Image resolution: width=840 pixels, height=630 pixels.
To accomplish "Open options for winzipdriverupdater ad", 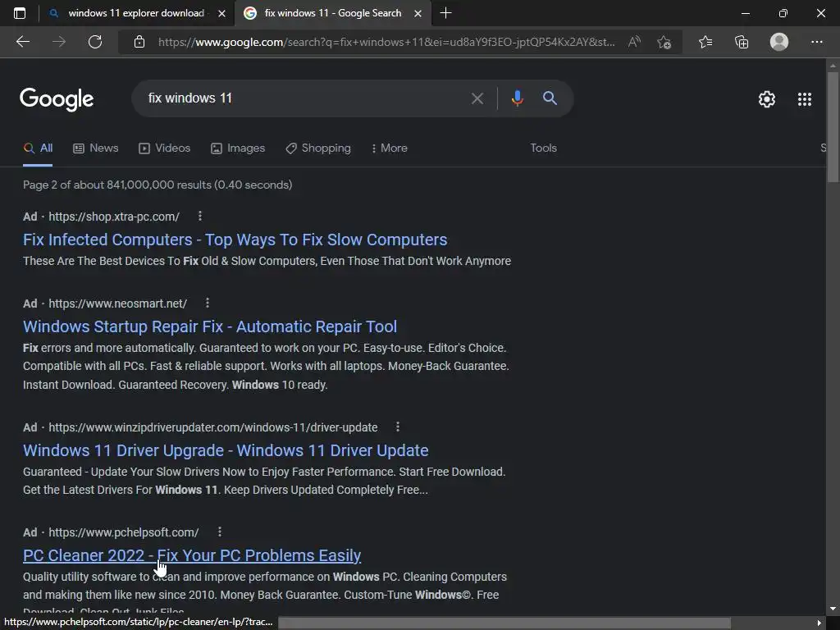I will click(x=398, y=427).
